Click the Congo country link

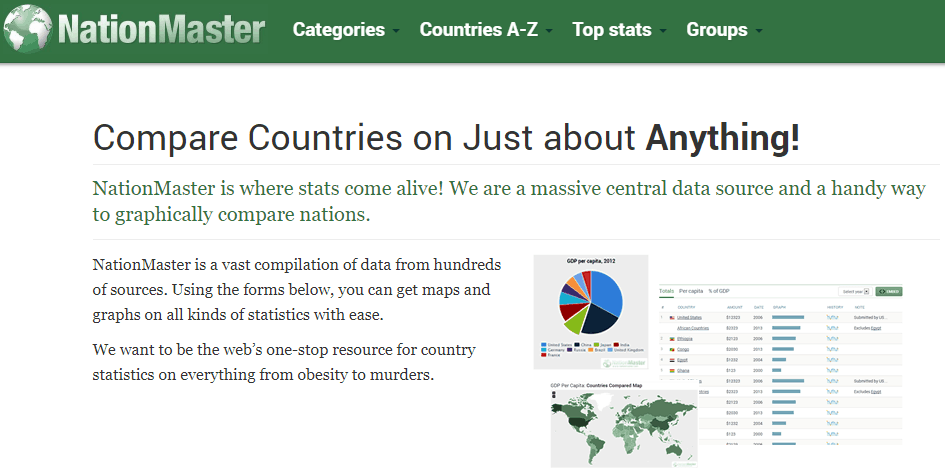pos(683,349)
